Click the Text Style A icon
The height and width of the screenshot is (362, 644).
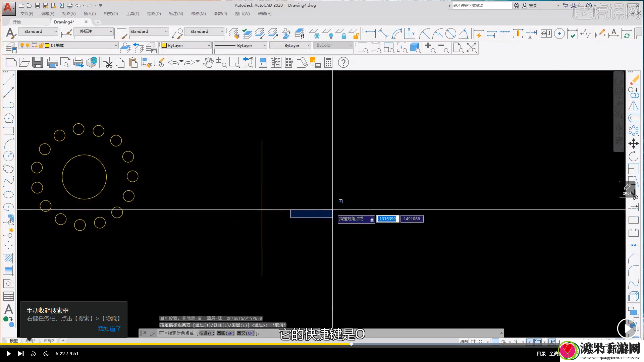[x=11, y=33]
